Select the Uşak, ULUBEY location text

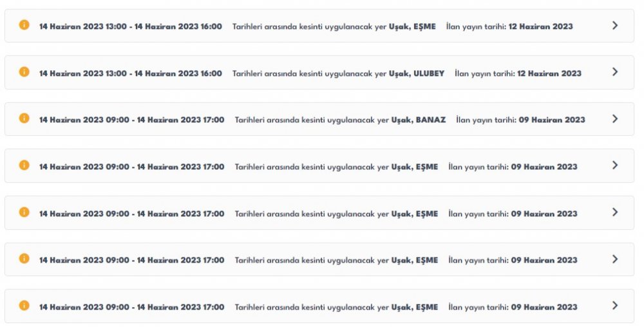point(417,73)
